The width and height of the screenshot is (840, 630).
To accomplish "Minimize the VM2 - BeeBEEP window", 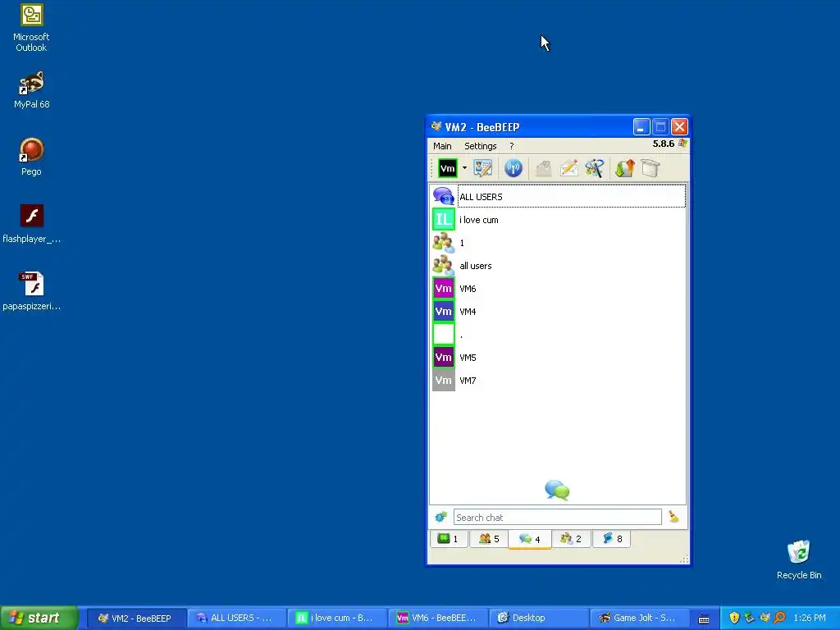I will pyautogui.click(x=641, y=127).
